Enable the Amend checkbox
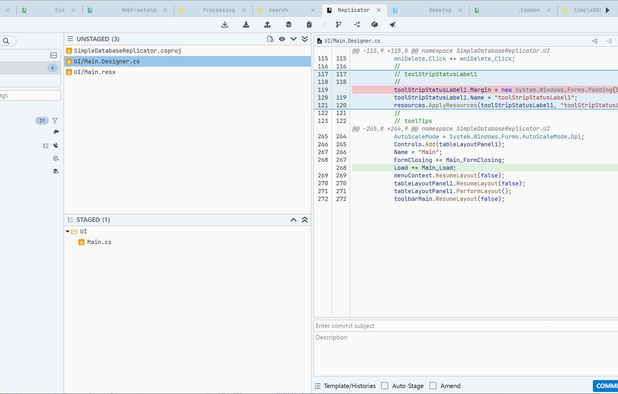The image size is (618, 394). [433, 386]
